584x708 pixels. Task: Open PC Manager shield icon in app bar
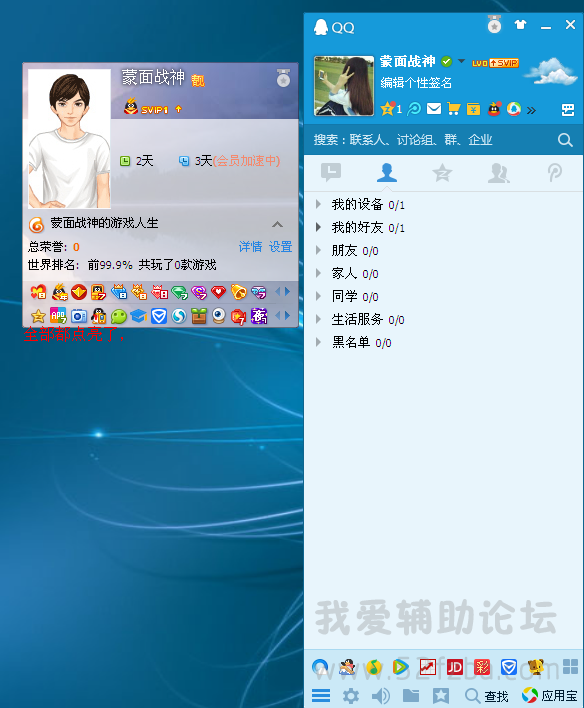[x=509, y=667]
